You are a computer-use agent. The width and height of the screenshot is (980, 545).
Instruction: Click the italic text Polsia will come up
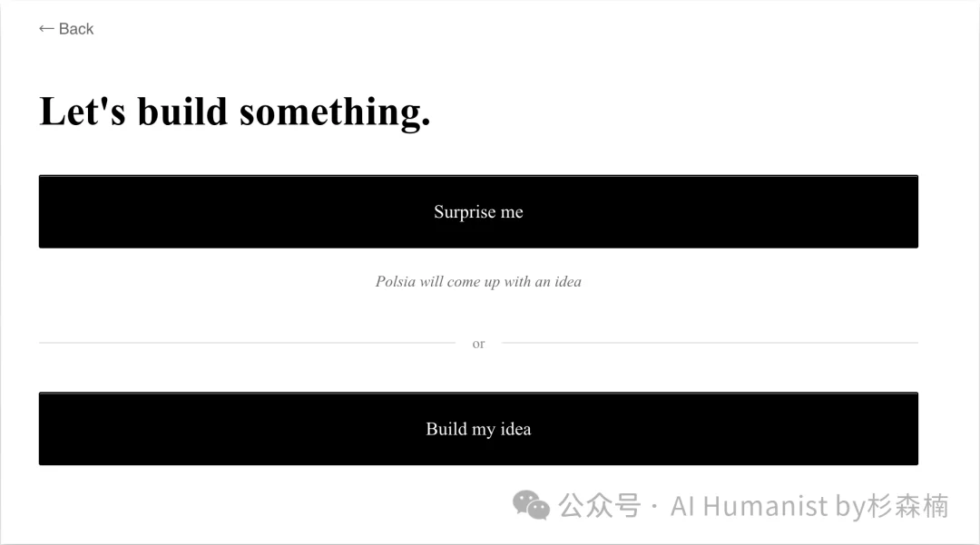point(478,281)
